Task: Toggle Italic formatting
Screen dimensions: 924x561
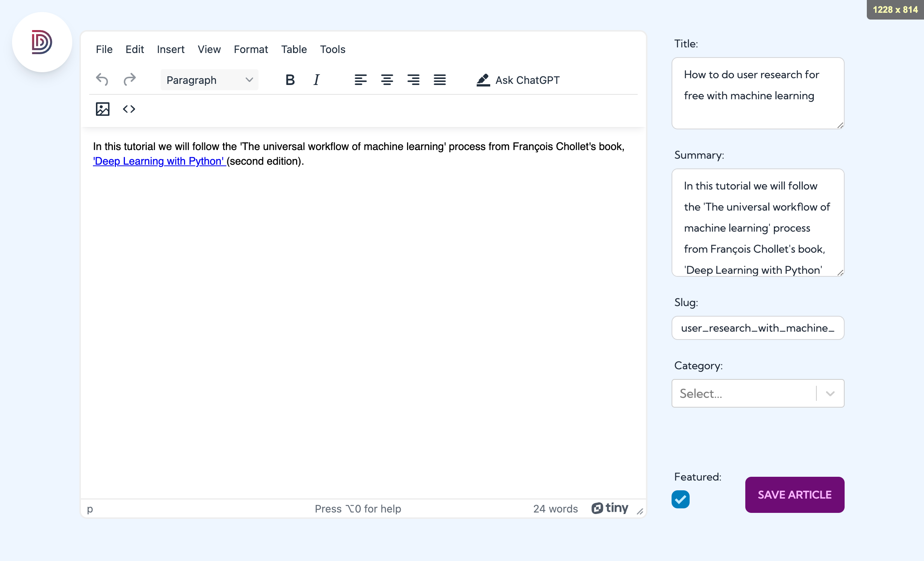Action: (316, 80)
